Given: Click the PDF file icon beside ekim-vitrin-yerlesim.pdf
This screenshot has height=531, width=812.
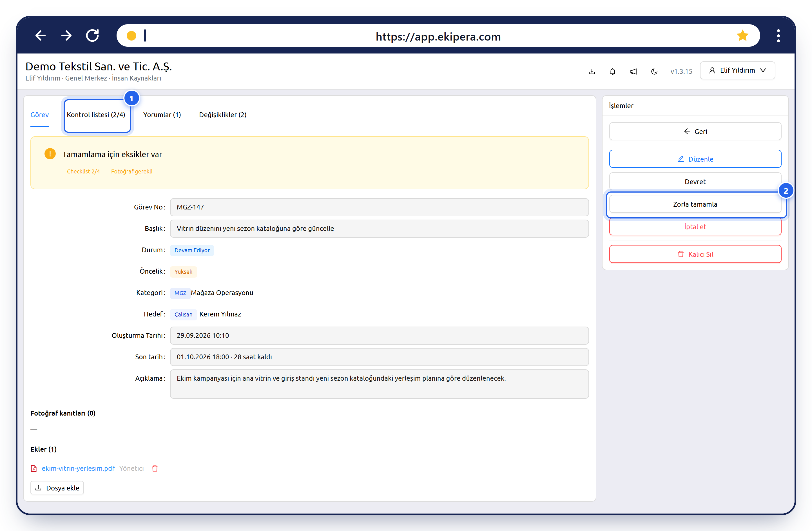Looking at the screenshot, I should coord(34,468).
